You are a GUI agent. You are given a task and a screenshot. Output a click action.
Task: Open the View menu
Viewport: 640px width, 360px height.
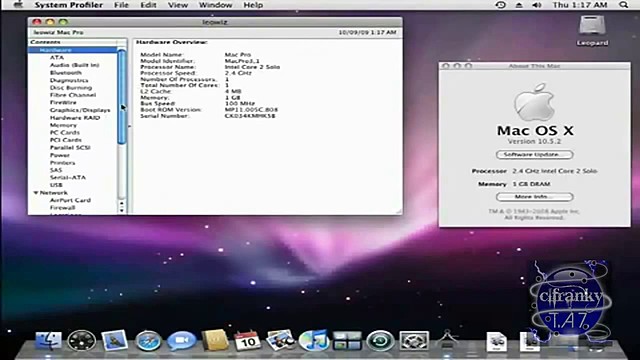point(178,5)
